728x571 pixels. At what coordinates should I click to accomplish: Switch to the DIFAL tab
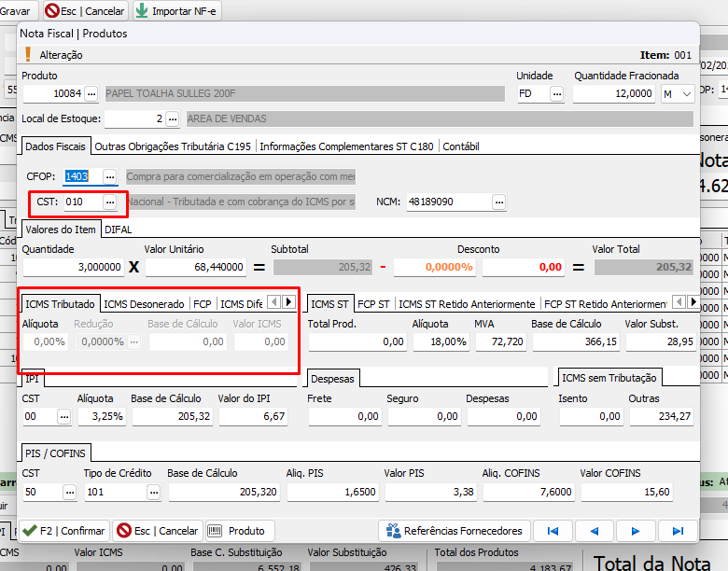tap(118, 229)
